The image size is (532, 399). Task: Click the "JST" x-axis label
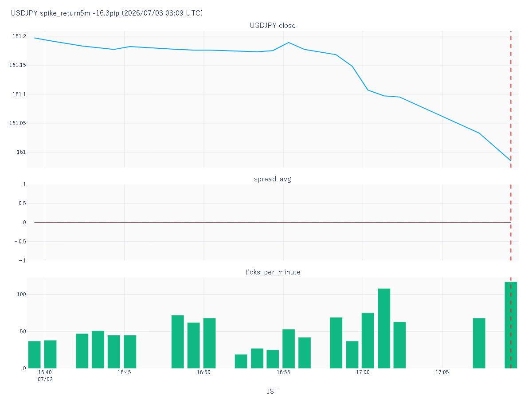[x=273, y=391]
